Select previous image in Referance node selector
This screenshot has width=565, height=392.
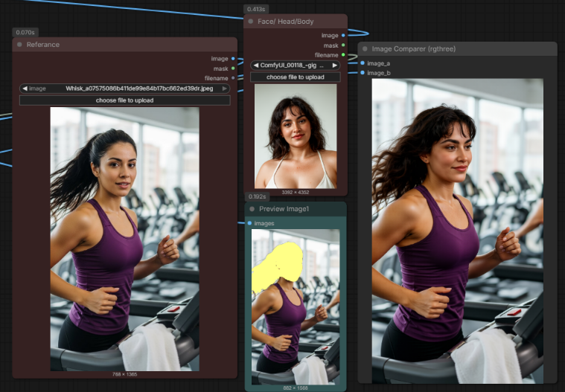click(x=25, y=89)
